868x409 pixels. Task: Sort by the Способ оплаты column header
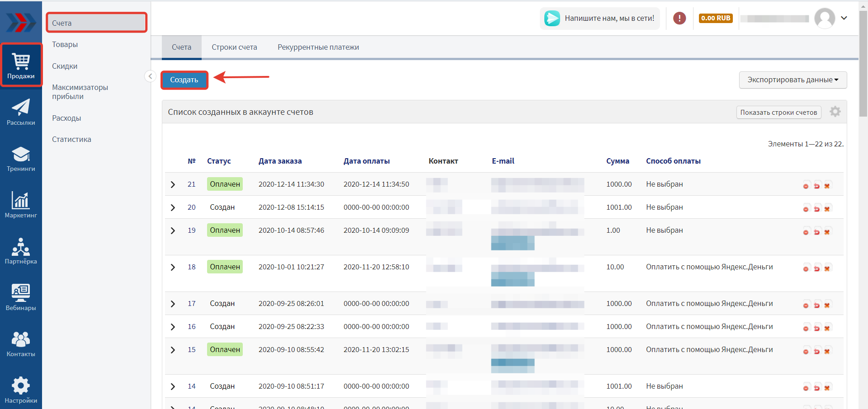[673, 161]
